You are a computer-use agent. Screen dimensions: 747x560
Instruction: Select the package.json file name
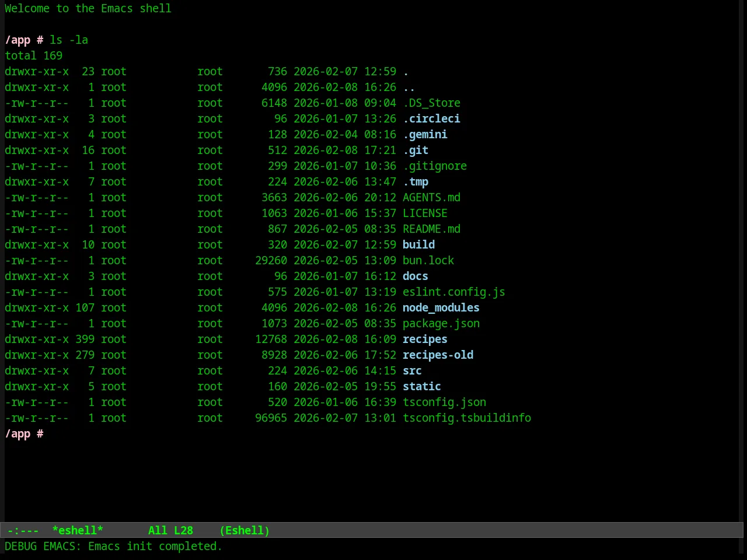click(x=441, y=323)
